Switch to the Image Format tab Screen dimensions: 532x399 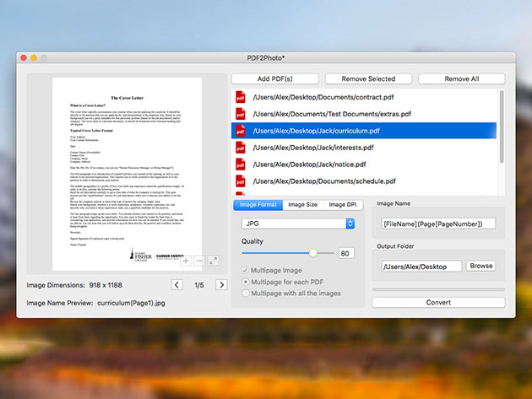[258, 205]
